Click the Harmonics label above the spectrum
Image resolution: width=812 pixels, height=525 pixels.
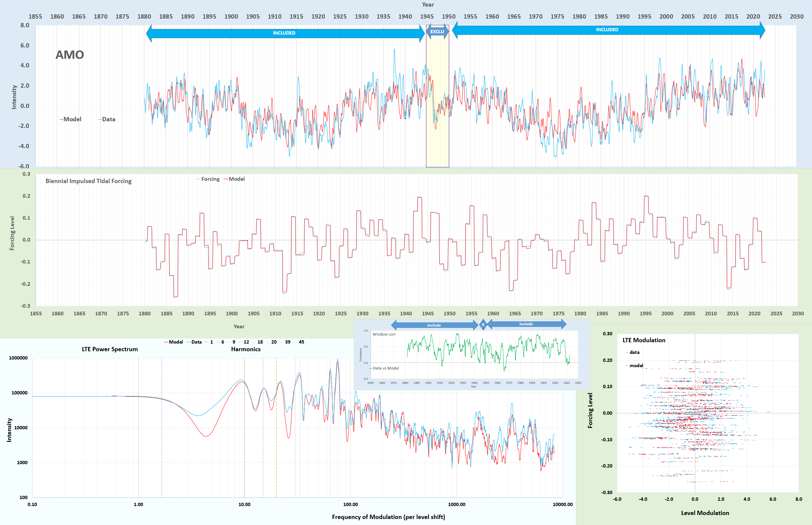tap(246, 349)
